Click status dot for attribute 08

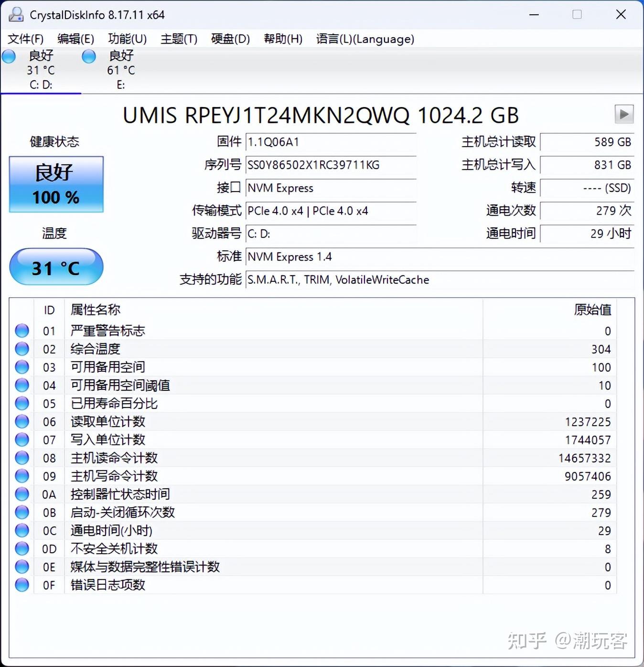click(22, 458)
